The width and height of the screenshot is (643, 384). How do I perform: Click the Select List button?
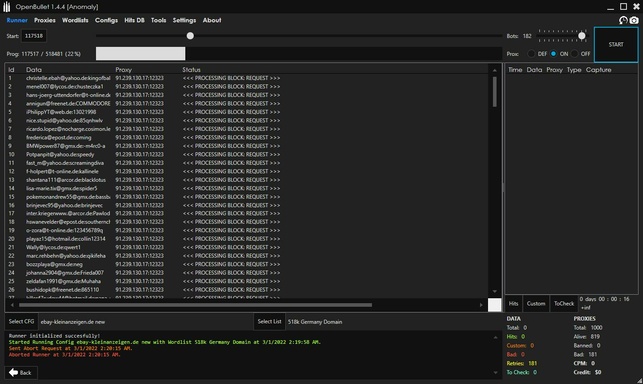pos(269,321)
